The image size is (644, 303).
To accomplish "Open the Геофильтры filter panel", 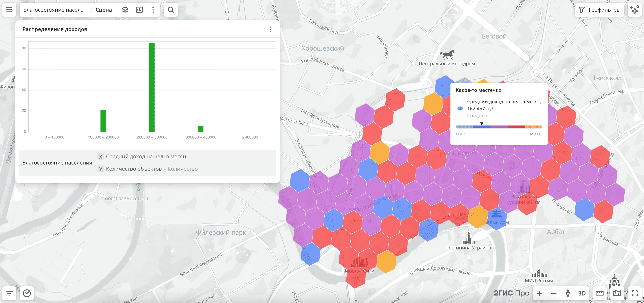I will [x=599, y=10].
